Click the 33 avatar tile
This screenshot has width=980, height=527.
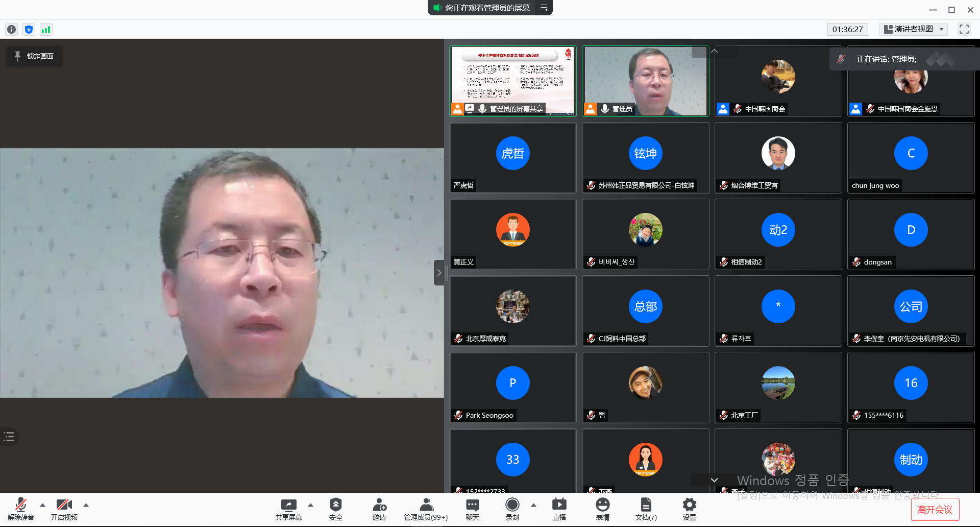coord(513,460)
